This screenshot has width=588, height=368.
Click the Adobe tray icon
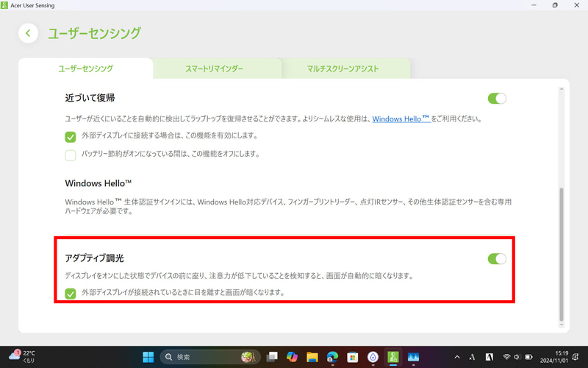(x=490, y=357)
